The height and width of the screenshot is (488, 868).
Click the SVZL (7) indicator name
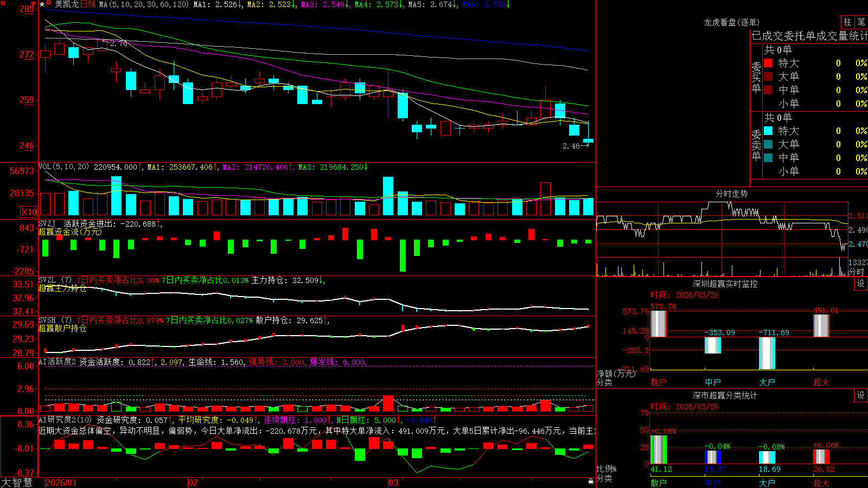pos(55,280)
